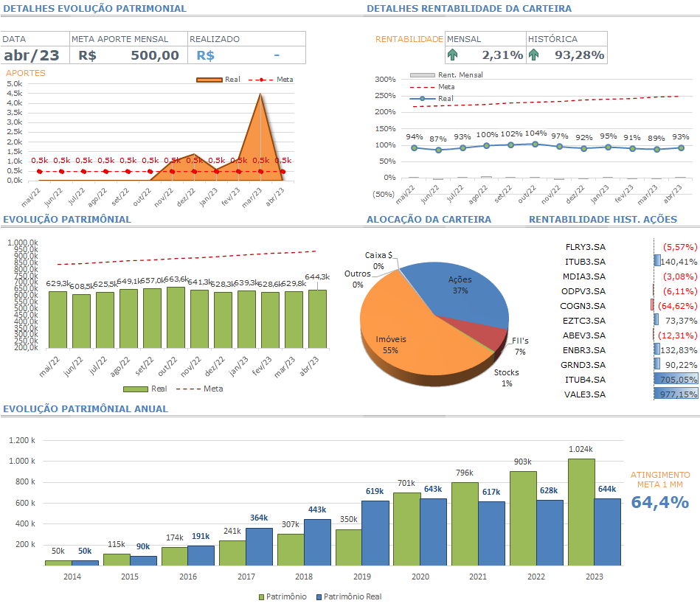Click the ABEV3.SA ticker row
The image size is (700, 609).
pos(629,335)
